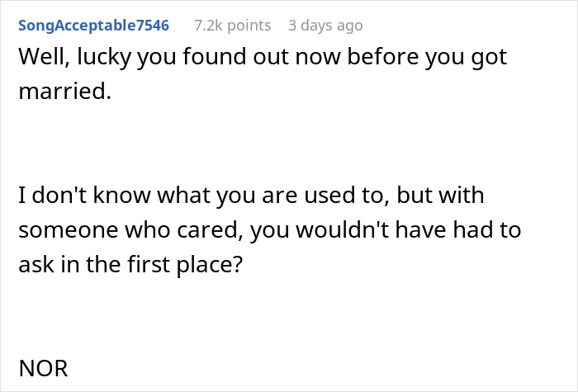Click the word "lucky" in the comment
The image size is (578, 392).
99,59
